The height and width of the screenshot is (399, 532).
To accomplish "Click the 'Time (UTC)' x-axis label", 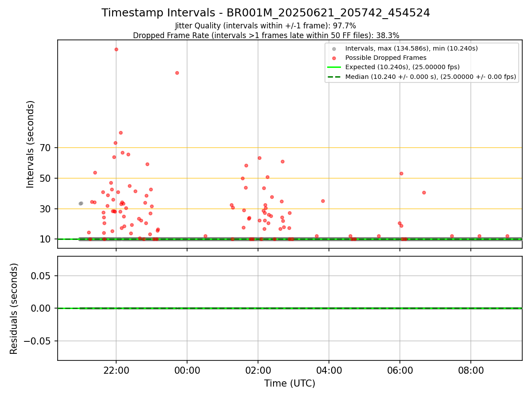I will (290, 383).
